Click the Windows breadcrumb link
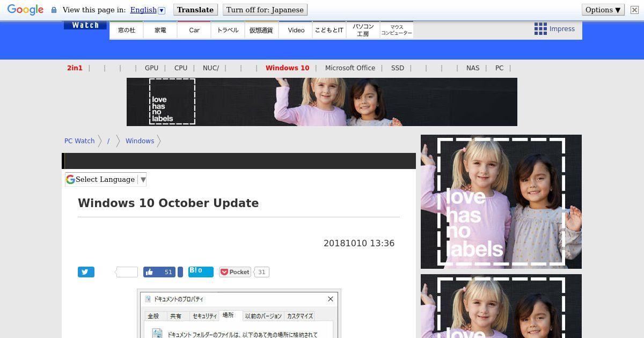This screenshot has height=338, width=644. [x=140, y=141]
